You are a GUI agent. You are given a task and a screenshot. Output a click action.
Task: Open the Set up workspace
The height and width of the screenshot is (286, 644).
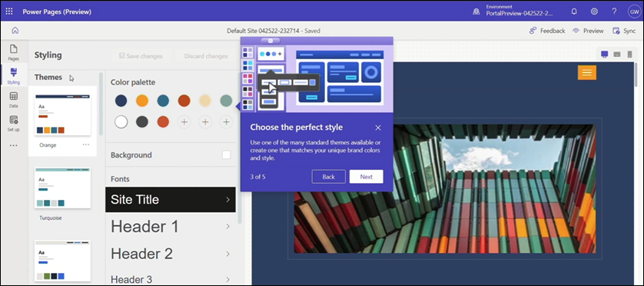click(x=14, y=123)
